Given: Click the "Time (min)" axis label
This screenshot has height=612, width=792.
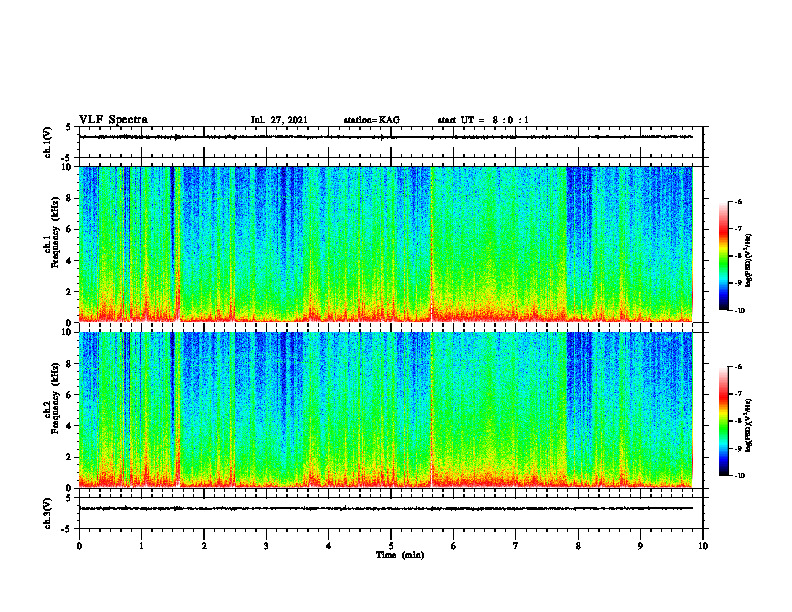Looking at the screenshot, I should (400, 555).
